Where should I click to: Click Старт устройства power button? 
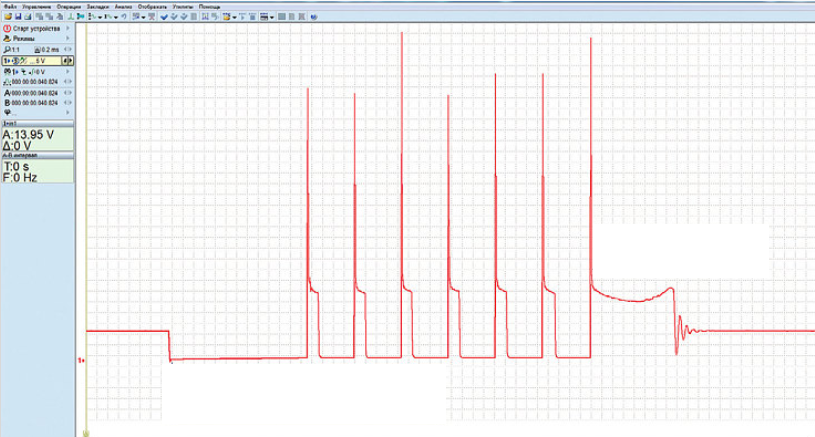tap(7, 29)
